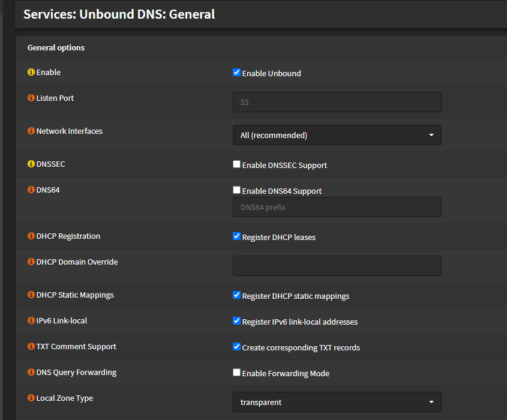Focus the DNS64 prefix text field
The height and width of the screenshot is (420, 507).
[x=337, y=207]
